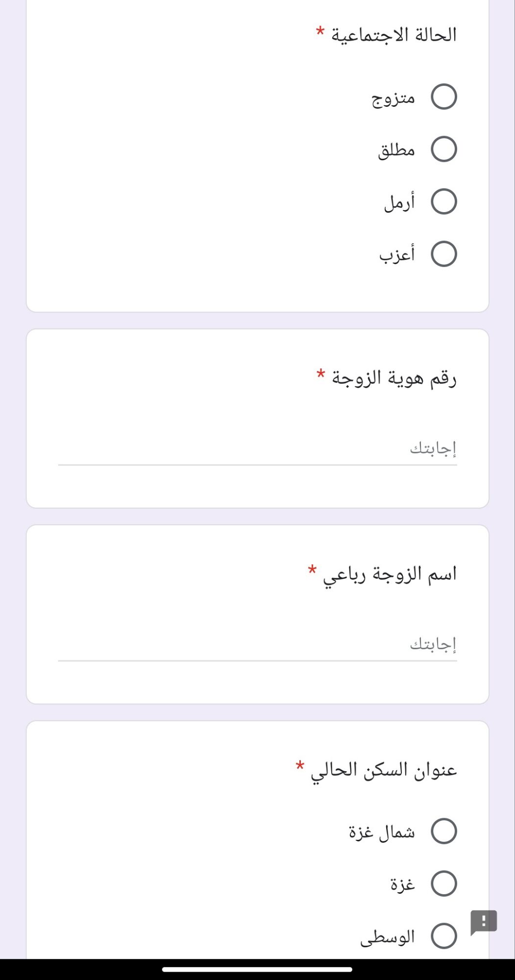
Task: Click the answer field under "اسم الزوجة رباعي"
Action: (257, 644)
